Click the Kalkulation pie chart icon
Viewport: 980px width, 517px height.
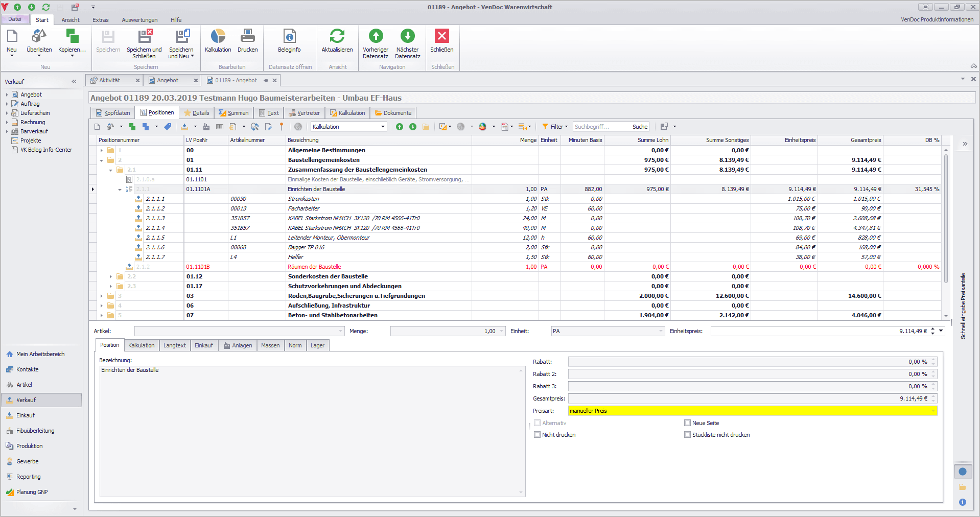pyautogui.click(x=218, y=36)
